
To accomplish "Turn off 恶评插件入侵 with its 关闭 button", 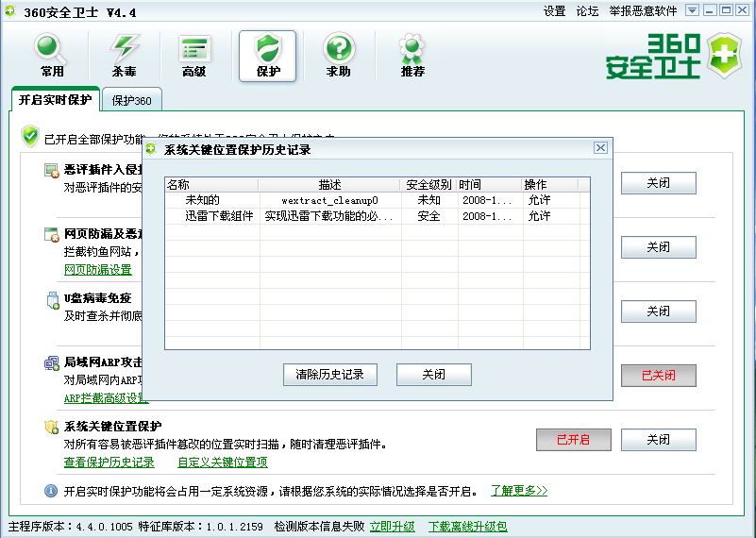I will coord(658,183).
